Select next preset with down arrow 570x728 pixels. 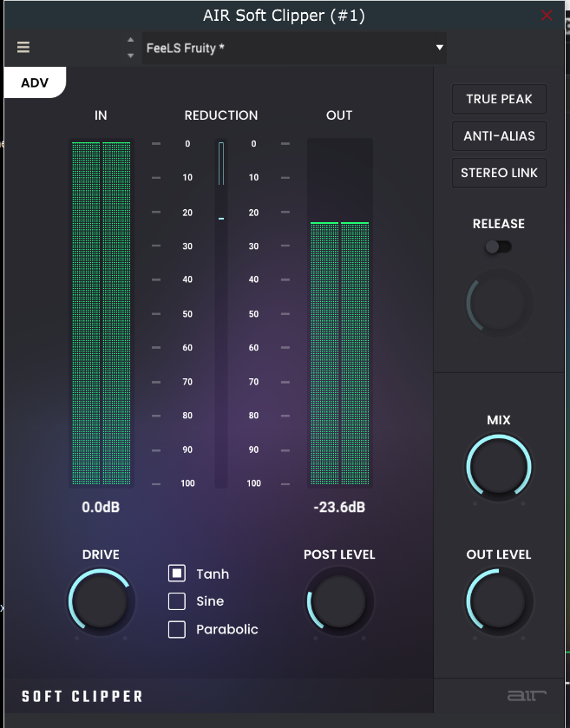(130, 56)
